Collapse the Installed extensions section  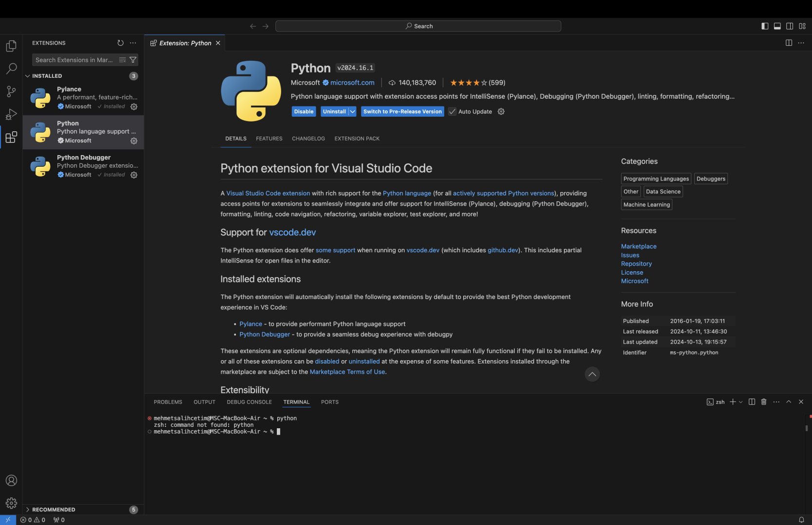click(28, 76)
